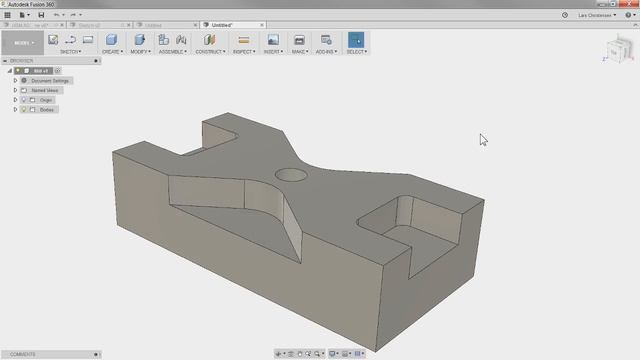Open the ASSEMBLE menu
640x360 pixels.
(173, 52)
